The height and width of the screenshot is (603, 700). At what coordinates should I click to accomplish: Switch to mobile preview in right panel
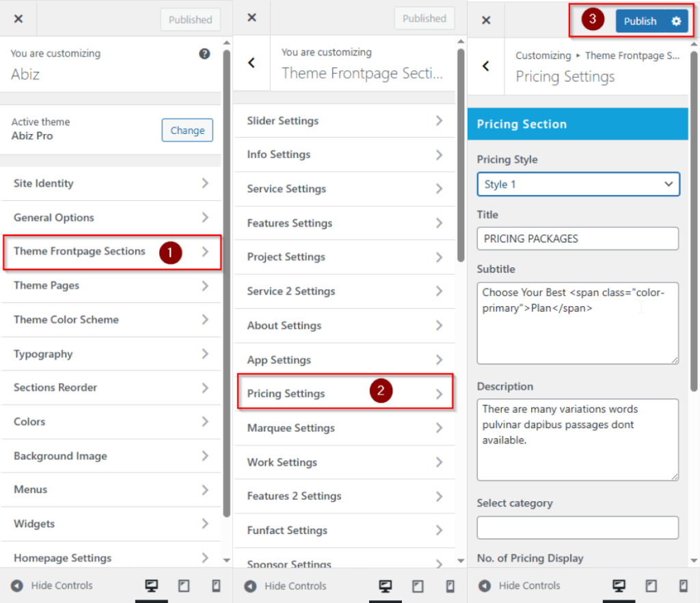683,586
